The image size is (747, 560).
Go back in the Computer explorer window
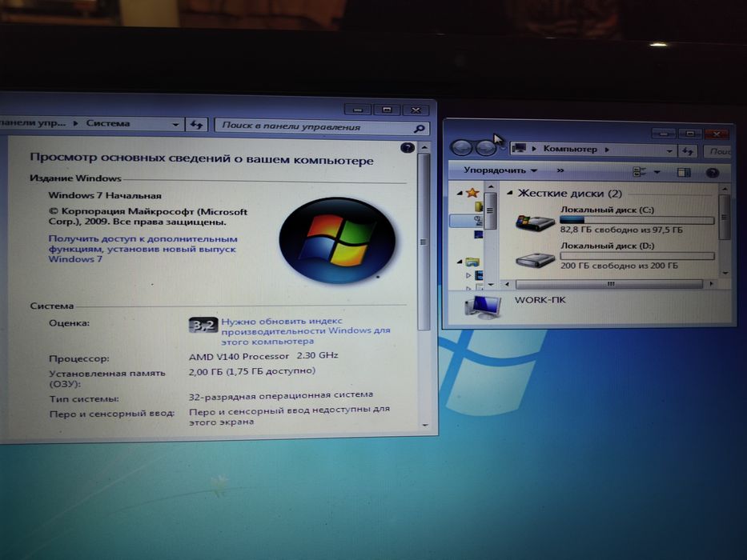(x=461, y=148)
